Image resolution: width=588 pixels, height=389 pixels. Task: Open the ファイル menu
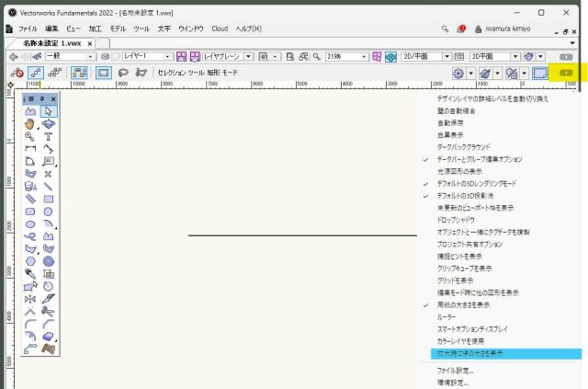(28, 29)
